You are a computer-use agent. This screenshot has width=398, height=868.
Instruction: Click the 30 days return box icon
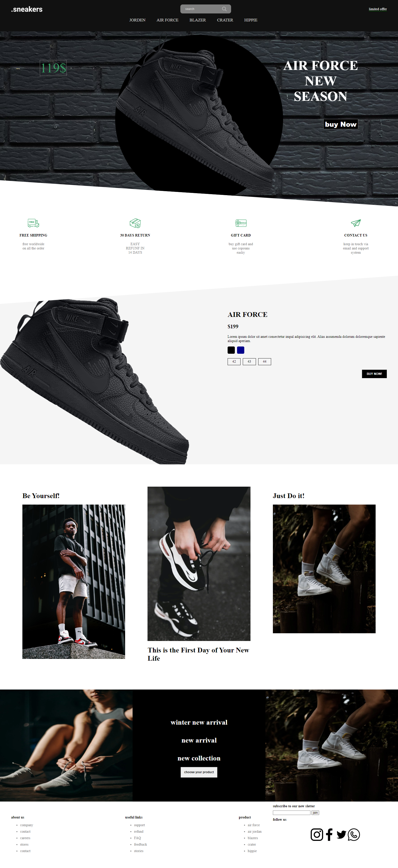pyautogui.click(x=135, y=223)
